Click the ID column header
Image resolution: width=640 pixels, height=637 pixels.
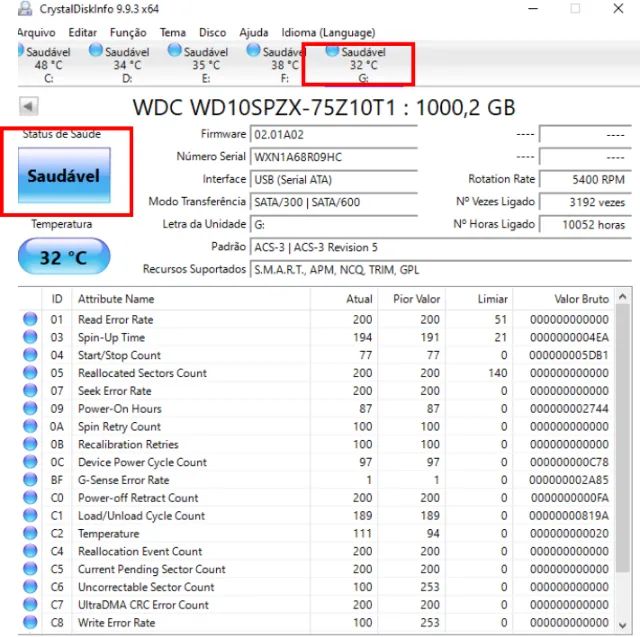tap(57, 298)
